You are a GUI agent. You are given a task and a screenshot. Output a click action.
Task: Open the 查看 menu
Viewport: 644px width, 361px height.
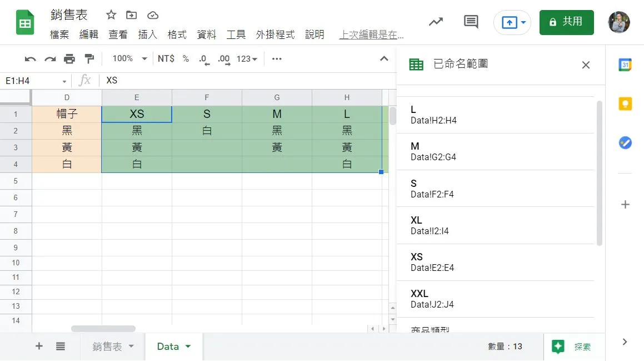tap(118, 34)
